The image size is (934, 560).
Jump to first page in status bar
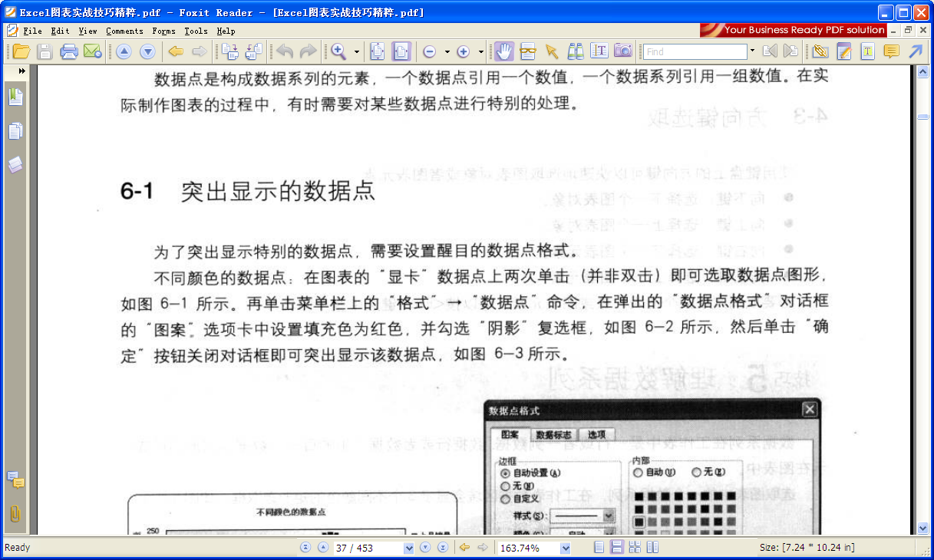pos(305,548)
